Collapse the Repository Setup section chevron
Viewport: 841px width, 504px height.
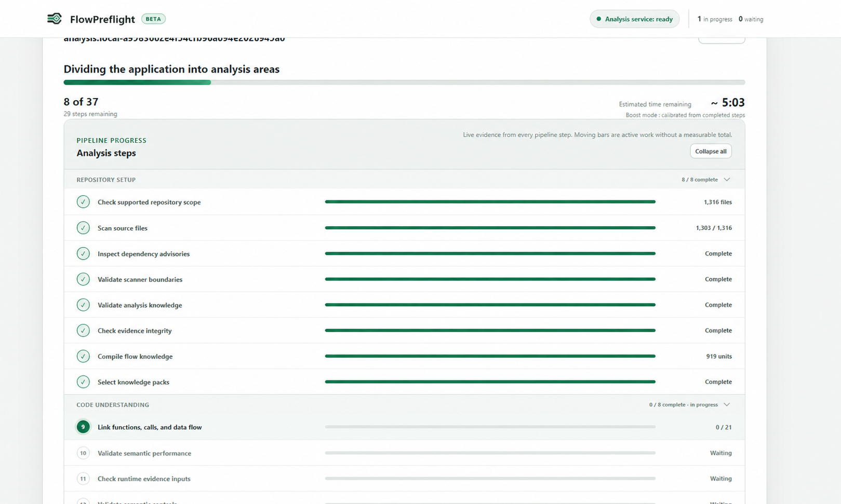pyautogui.click(x=727, y=180)
